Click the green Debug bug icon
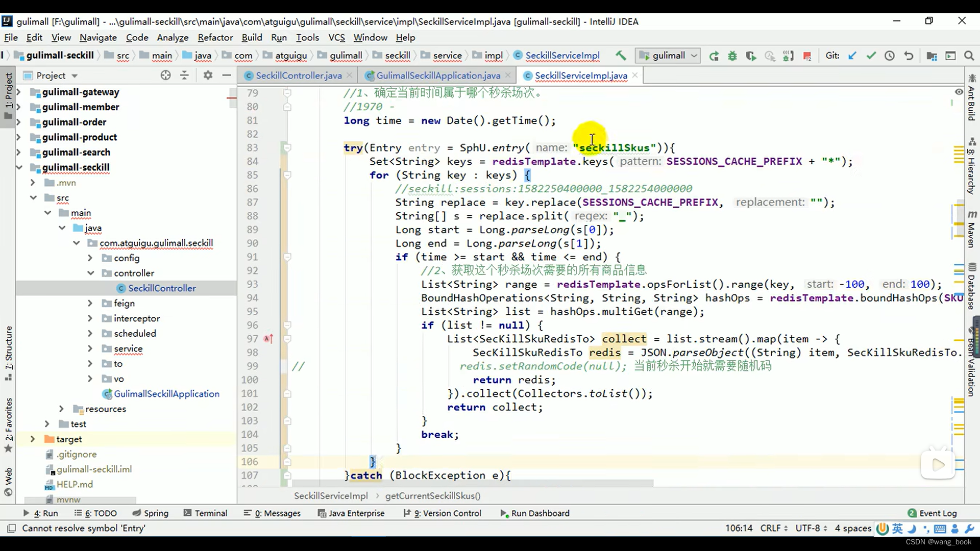Image resolution: width=980 pixels, height=551 pixels. [732, 56]
